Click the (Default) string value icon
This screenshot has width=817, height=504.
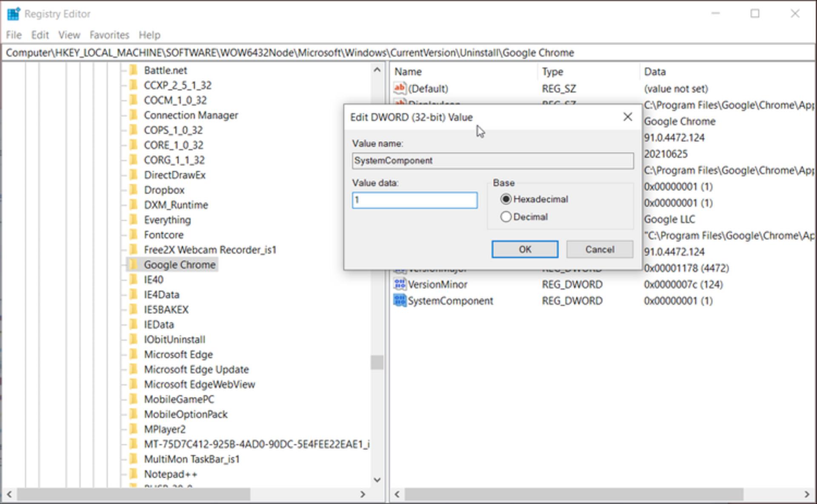click(x=400, y=88)
